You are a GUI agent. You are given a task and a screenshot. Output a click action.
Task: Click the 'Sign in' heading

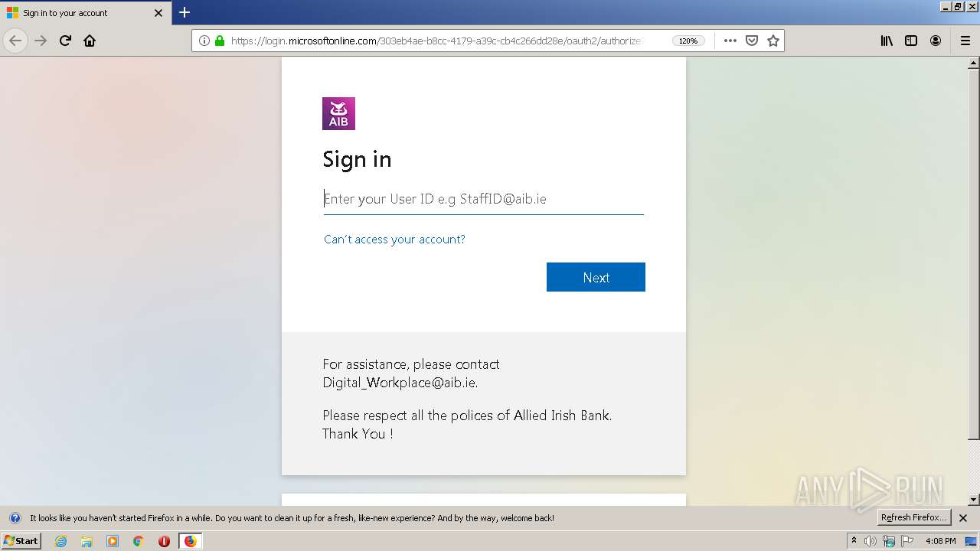coord(357,159)
